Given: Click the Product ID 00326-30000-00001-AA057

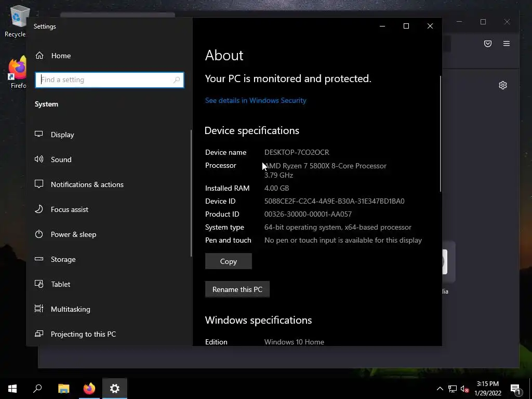Looking at the screenshot, I should coord(308,214).
